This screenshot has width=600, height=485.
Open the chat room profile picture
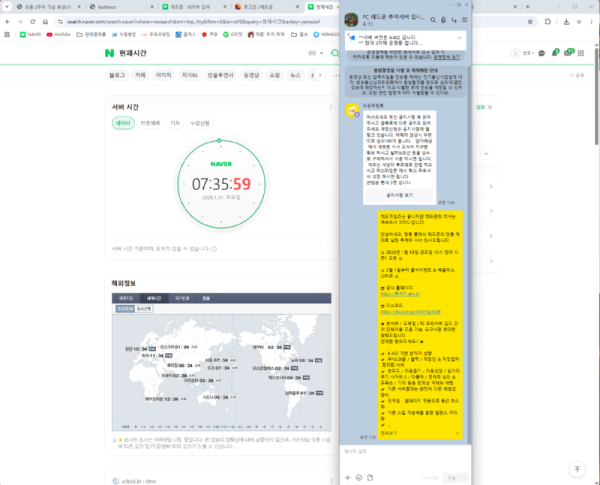tap(352, 18)
